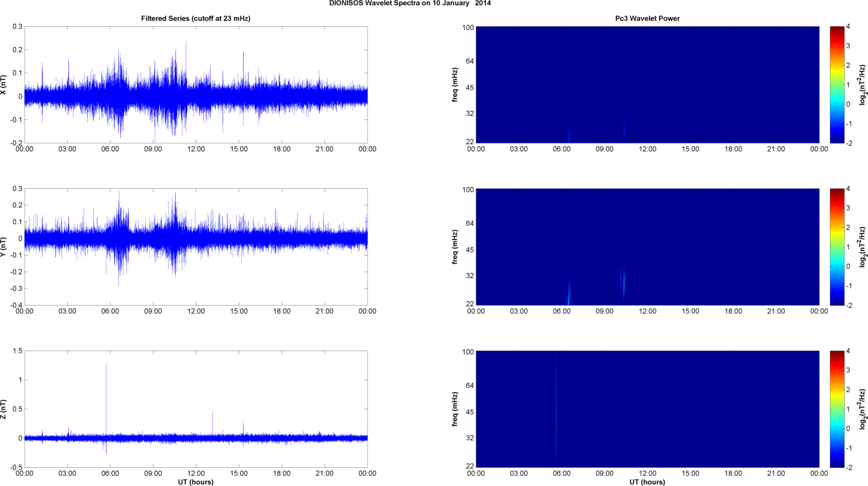The image size is (868, 486).
Task: Click 'UT (hours)' label under Z plot
Action: (196, 482)
